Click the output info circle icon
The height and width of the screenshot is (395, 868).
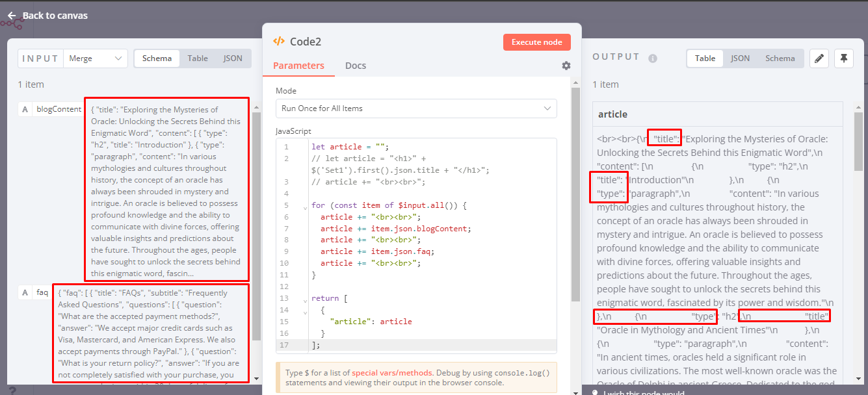[x=653, y=58]
